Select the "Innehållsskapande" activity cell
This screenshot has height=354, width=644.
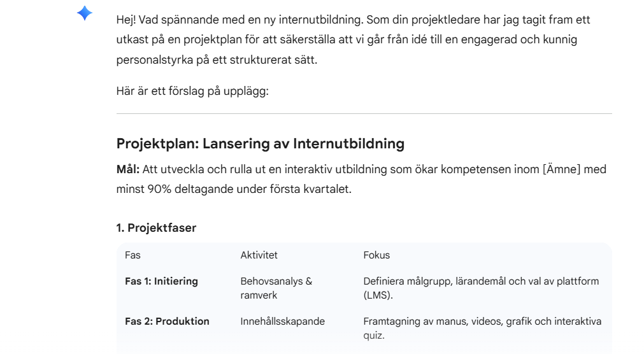(282, 322)
